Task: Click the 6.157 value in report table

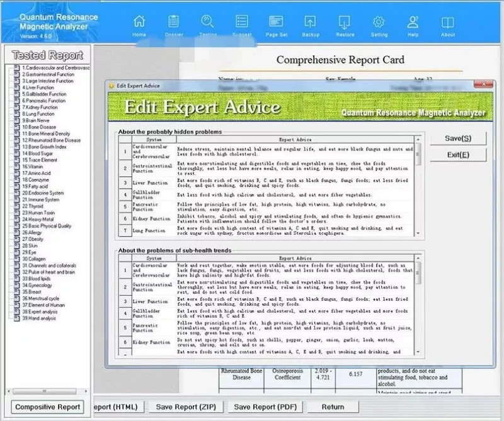Action: pyautogui.click(x=355, y=374)
